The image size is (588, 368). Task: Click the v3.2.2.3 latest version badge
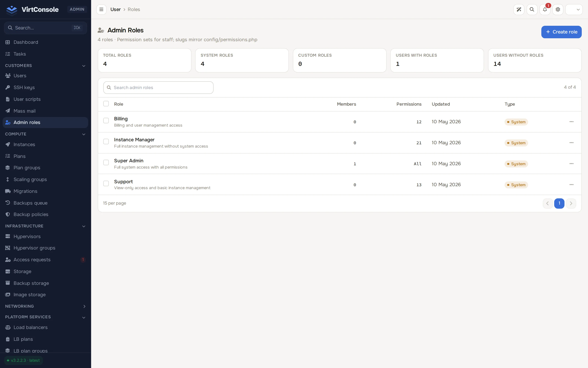tap(23, 360)
